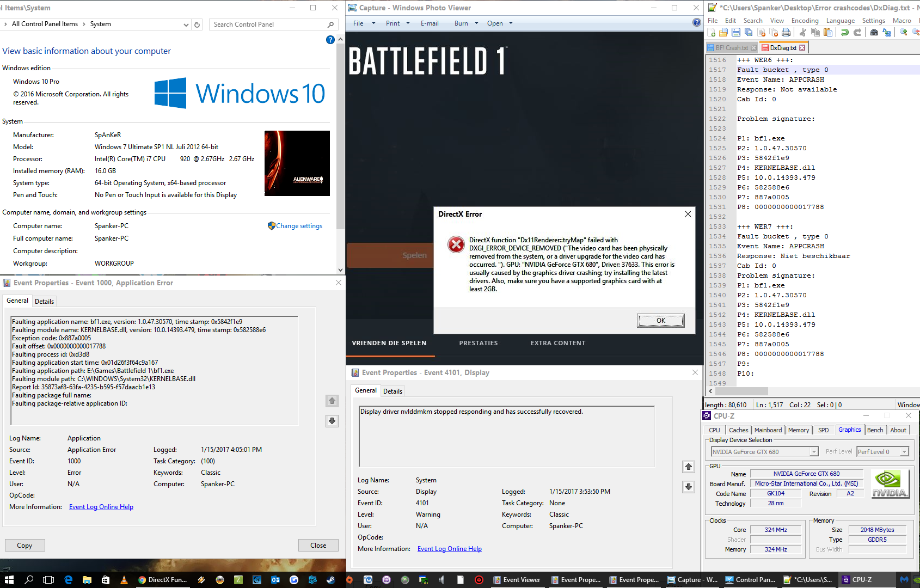
Task: Close the DxDiag.txt tab with its X
Action: pyautogui.click(x=802, y=48)
